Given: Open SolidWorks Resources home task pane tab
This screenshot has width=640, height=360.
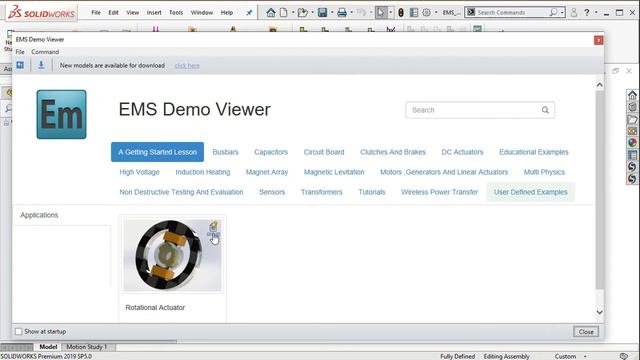Looking at the screenshot, I should point(632,95).
